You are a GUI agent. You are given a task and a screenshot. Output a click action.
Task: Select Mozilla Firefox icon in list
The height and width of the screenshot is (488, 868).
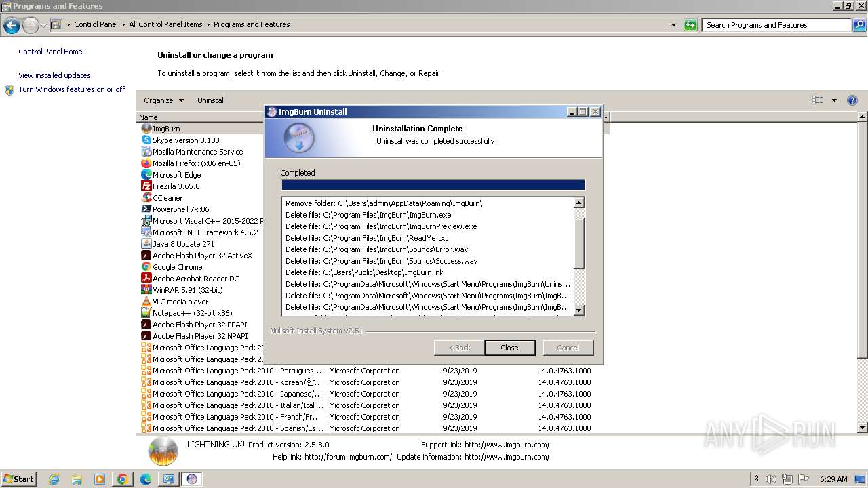(146, 163)
